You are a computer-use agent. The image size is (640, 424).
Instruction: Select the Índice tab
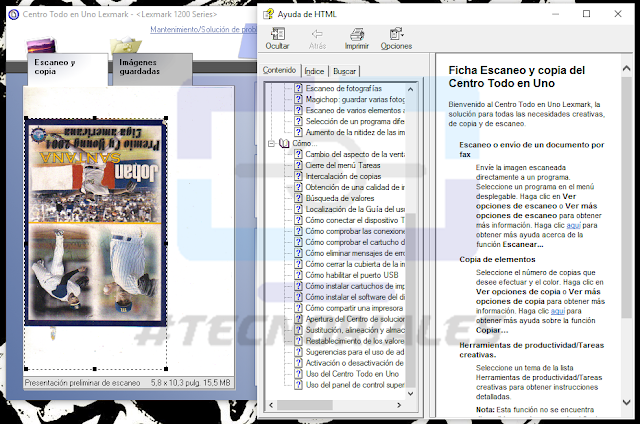pyautogui.click(x=314, y=71)
